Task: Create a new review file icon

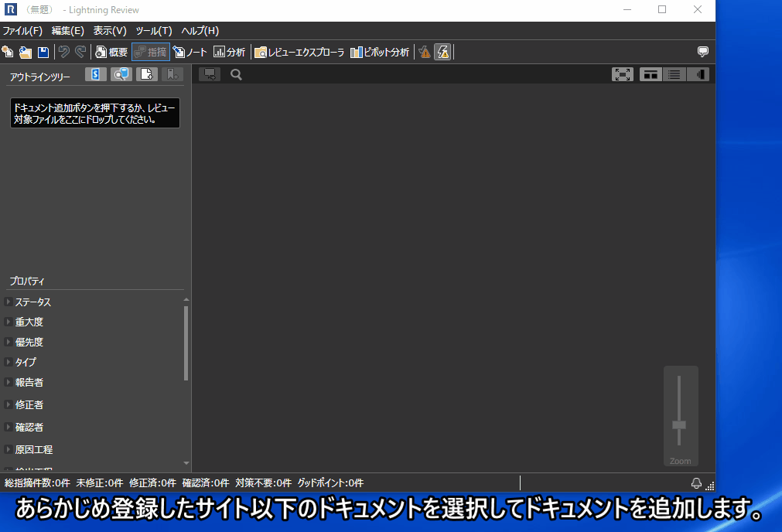Action: [8, 52]
